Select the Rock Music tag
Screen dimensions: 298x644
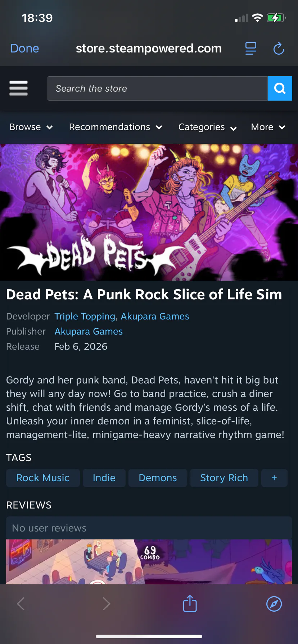(43, 478)
